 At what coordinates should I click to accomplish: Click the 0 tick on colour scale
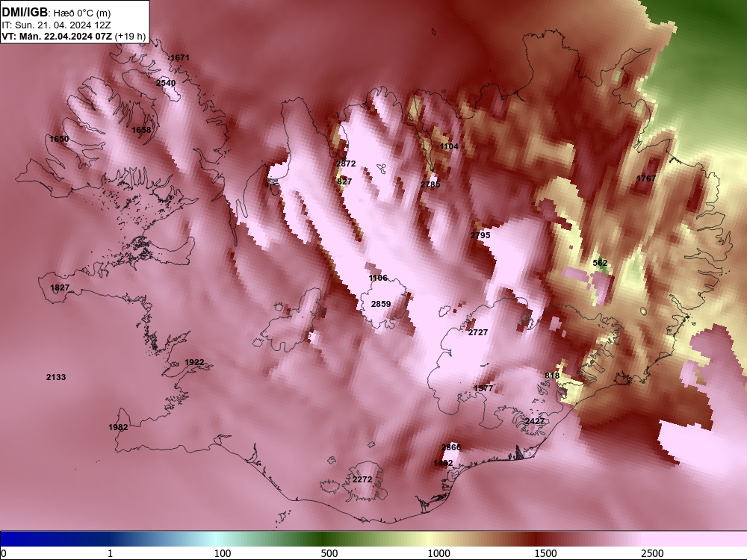pyautogui.click(x=4, y=553)
